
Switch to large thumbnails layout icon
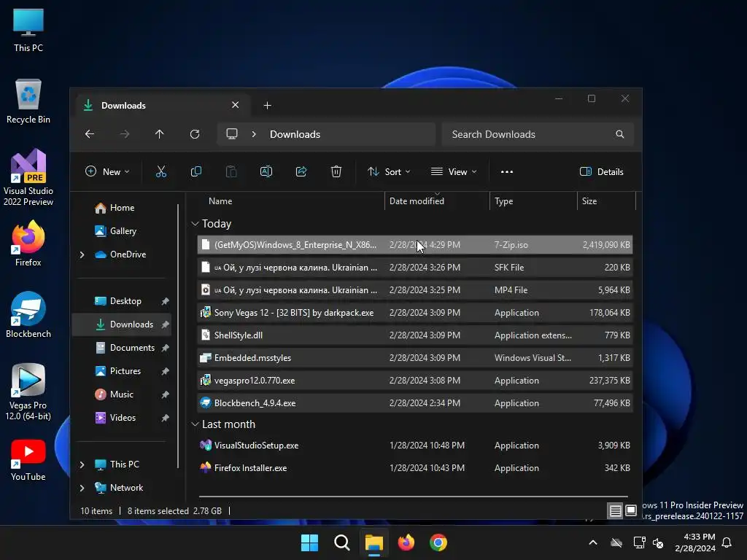tap(631, 511)
